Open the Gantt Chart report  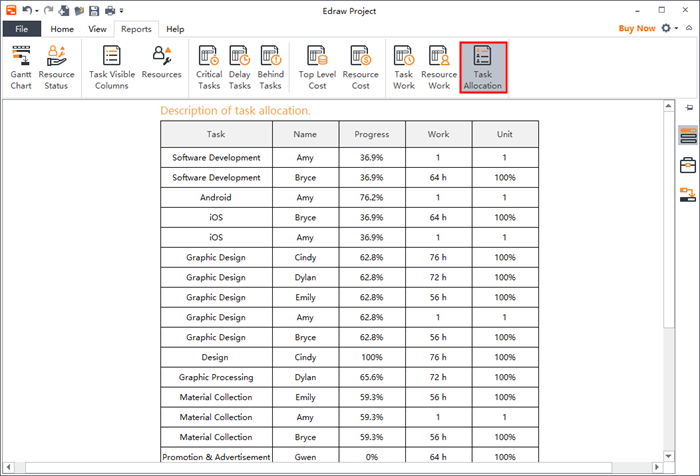pos(20,67)
